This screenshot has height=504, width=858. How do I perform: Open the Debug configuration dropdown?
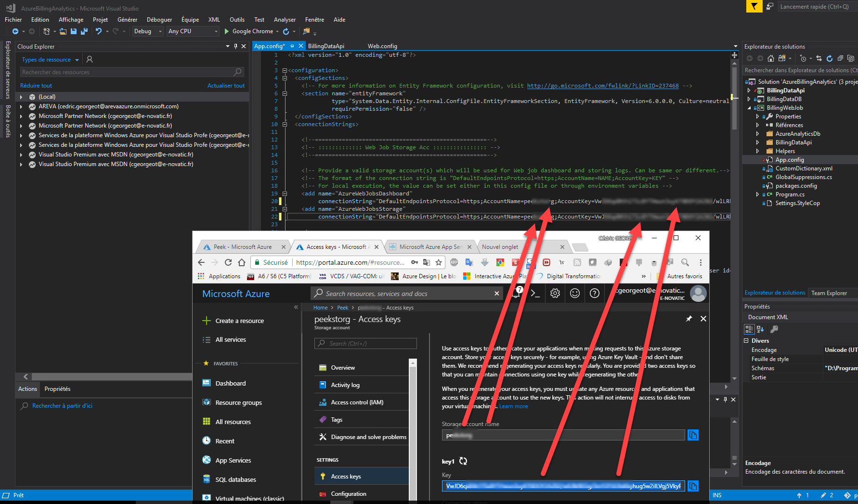coord(148,31)
